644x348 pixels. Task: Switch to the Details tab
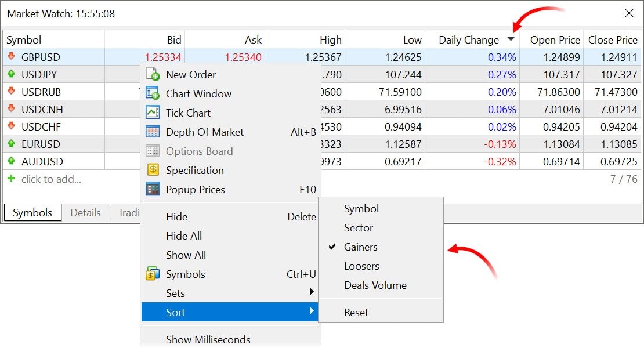[x=85, y=213]
